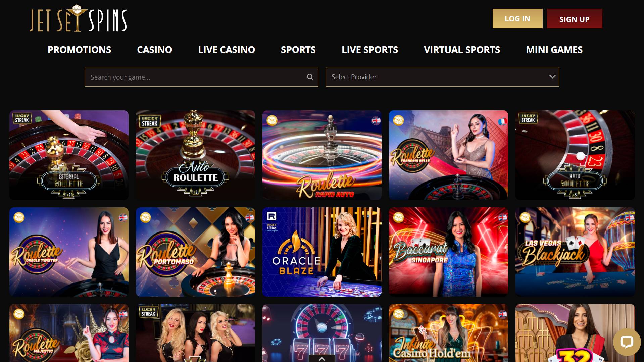Click the search magnifier icon
644x362 pixels.
coord(310,77)
